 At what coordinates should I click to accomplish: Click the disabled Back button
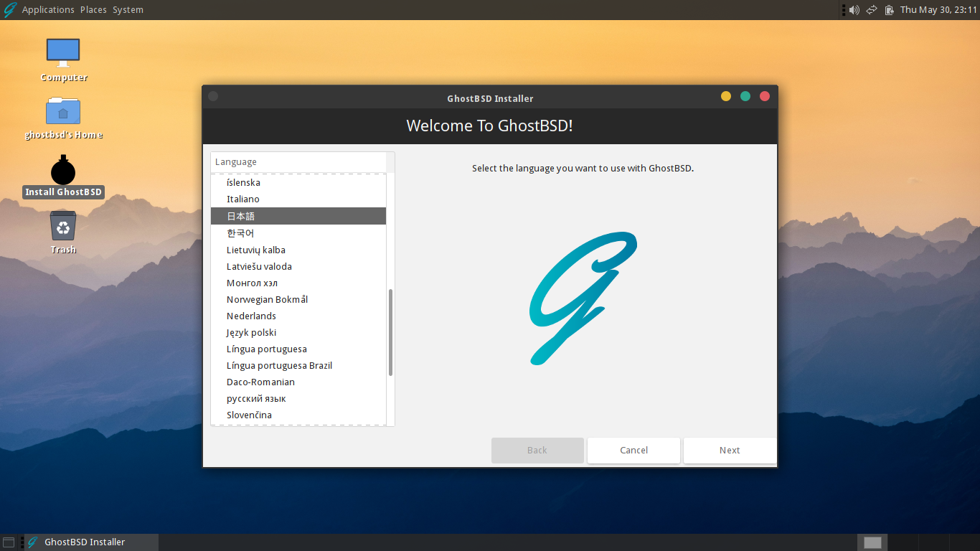(x=537, y=451)
